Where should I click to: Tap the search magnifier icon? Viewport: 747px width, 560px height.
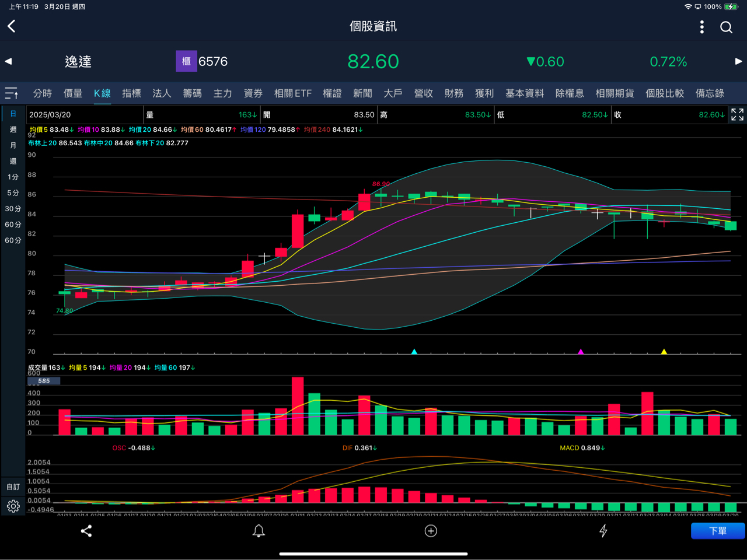coord(726,27)
